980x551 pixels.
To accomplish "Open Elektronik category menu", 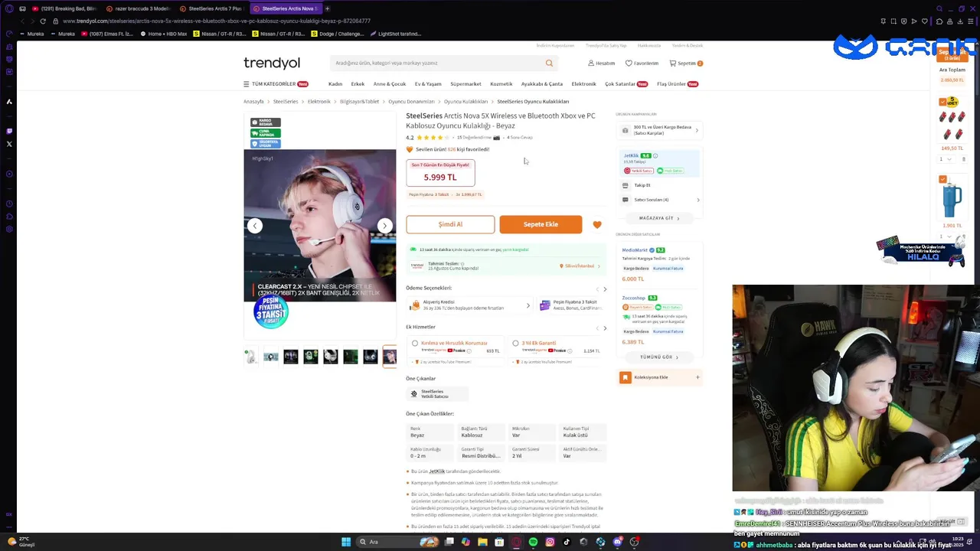I will 583,84.
